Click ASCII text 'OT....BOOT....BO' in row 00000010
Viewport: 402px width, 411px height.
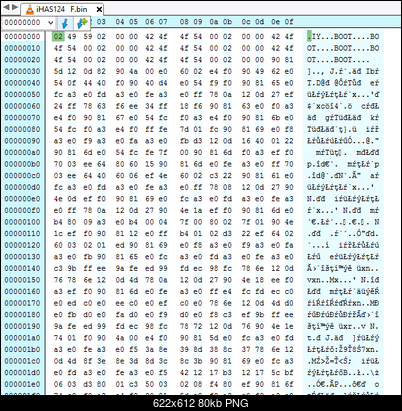(343, 48)
